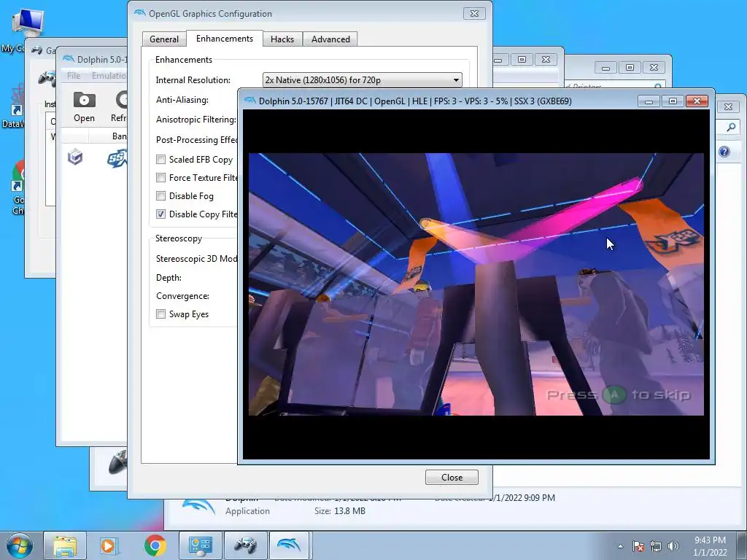Click the network icon in system tray

656,546
